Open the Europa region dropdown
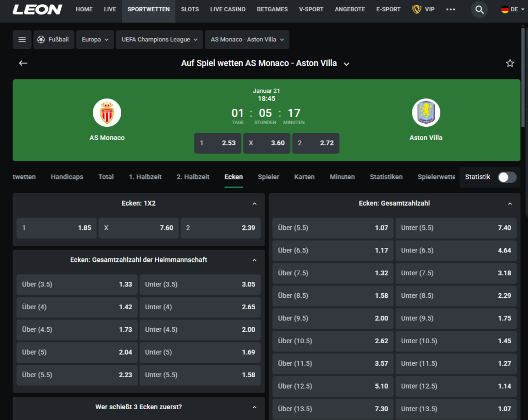 click(95, 40)
